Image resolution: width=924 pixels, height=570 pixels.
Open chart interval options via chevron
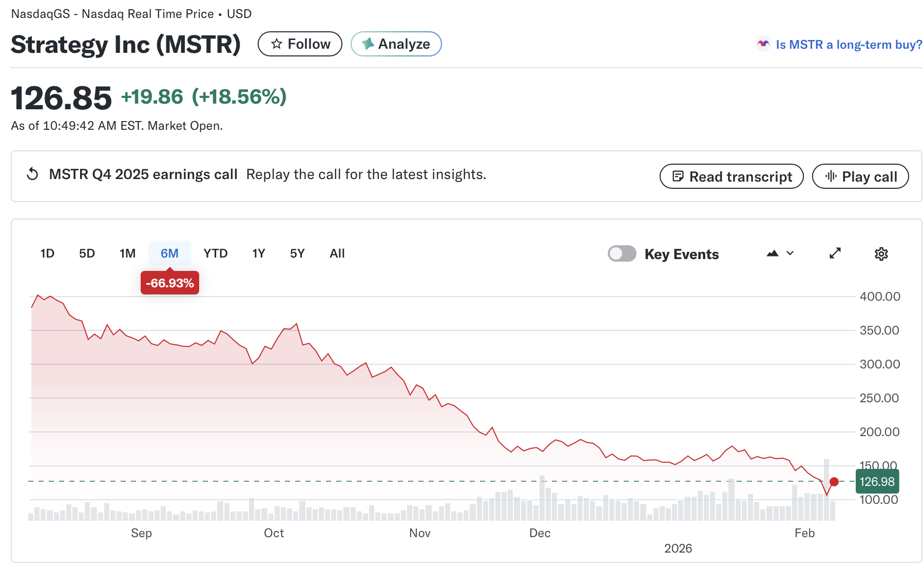790,253
